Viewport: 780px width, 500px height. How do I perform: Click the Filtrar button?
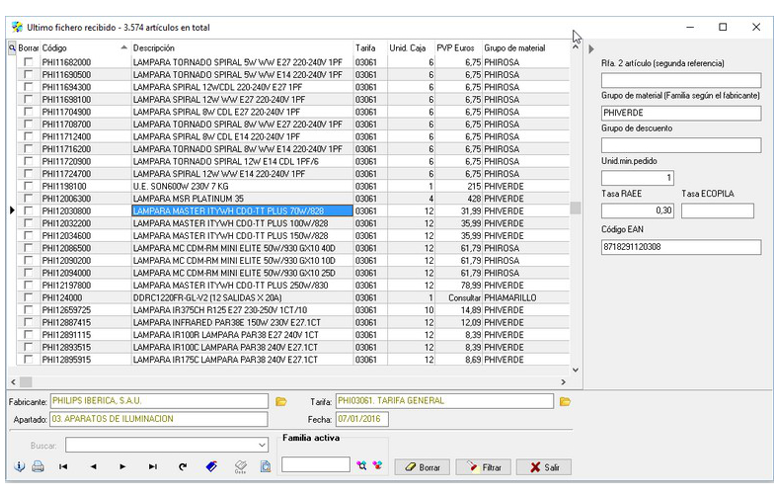click(484, 467)
